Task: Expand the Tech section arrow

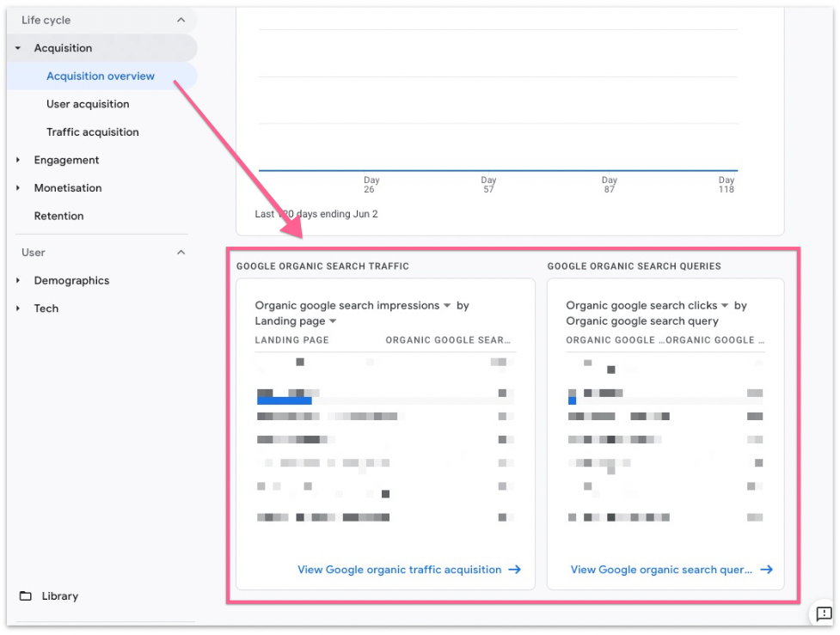Action: coord(18,308)
